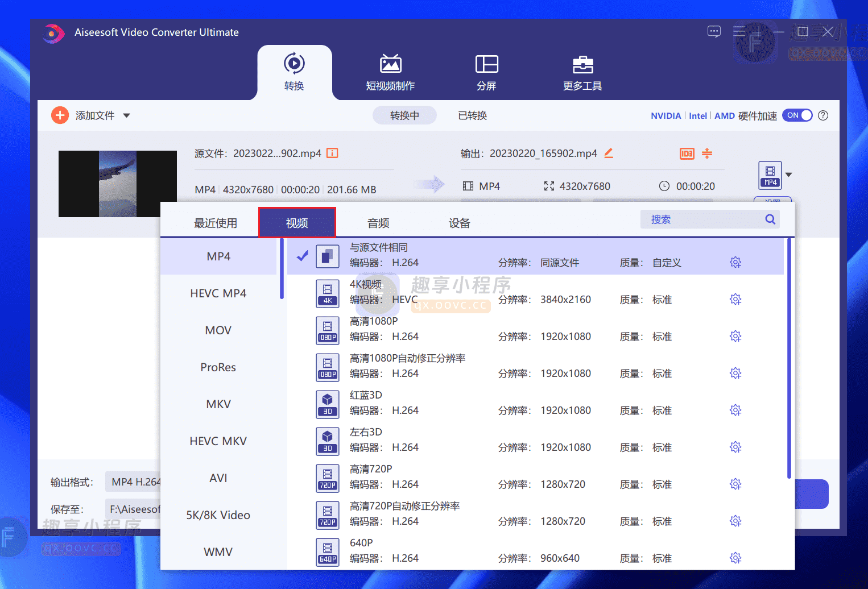Image resolution: width=868 pixels, height=589 pixels.
Task: Click the orange plus add-file icon
Action: pyautogui.click(x=60, y=115)
